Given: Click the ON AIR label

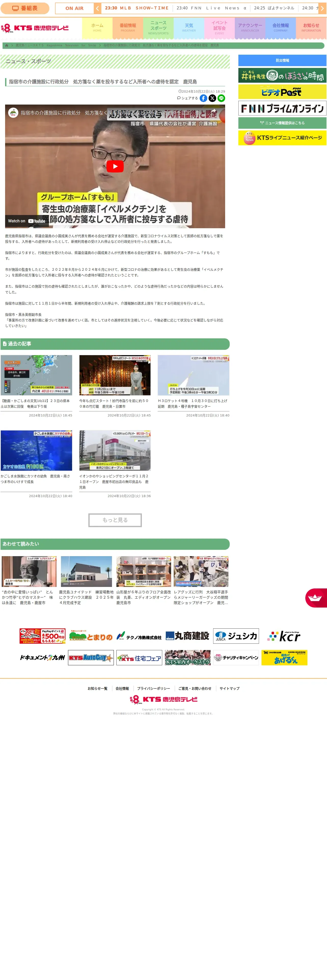Looking at the screenshot, I should [x=74, y=8].
